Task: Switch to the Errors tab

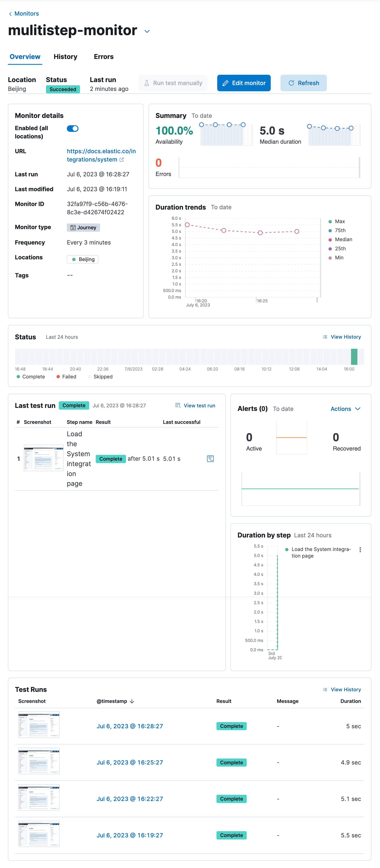Action: [x=103, y=57]
